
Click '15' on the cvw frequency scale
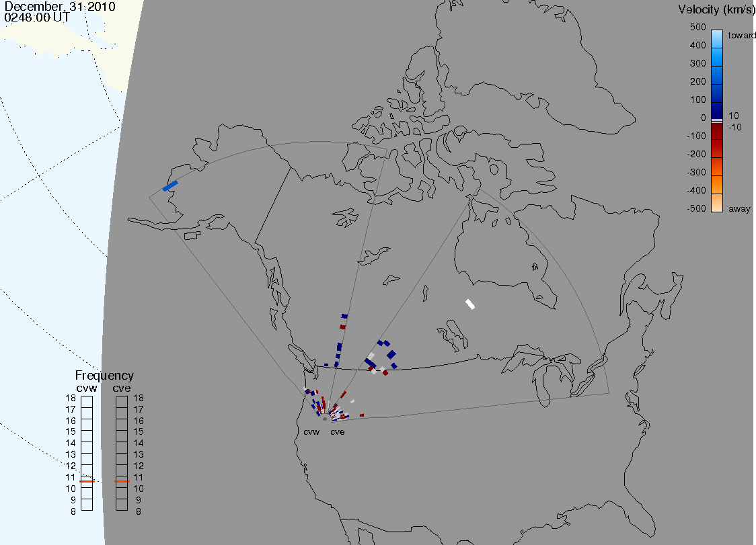click(x=71, y=431)
